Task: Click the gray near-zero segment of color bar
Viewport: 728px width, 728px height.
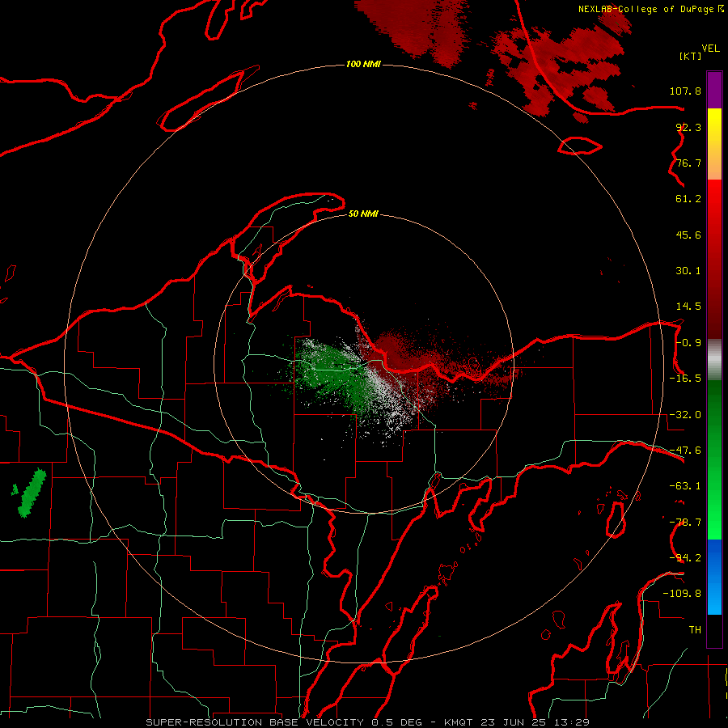Action: coord(714,360)
